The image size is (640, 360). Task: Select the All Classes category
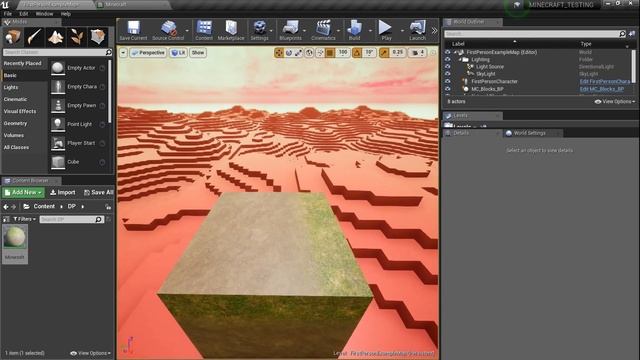[16, 147]
